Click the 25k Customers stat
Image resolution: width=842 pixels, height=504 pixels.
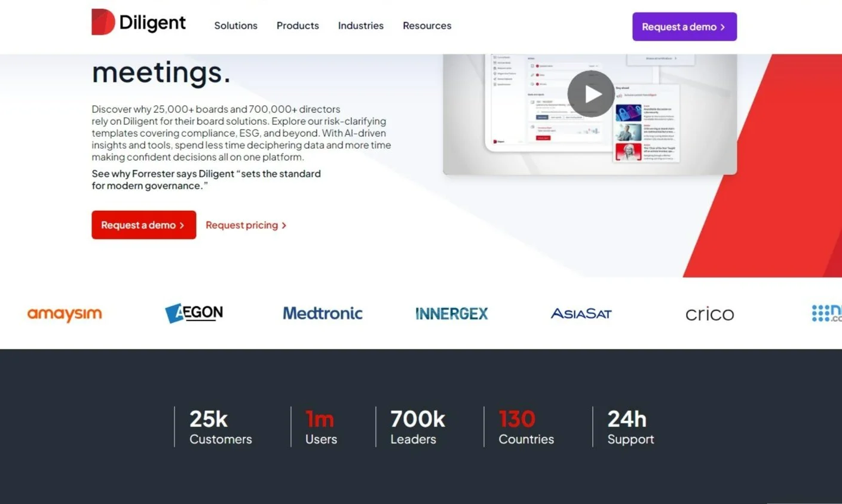click(221, 427)
